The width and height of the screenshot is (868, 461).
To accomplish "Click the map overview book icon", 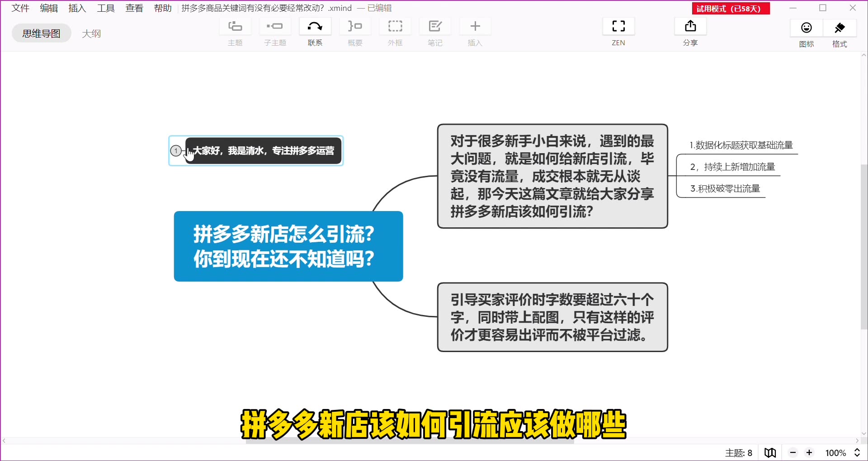I will click(x=770, y=452).
